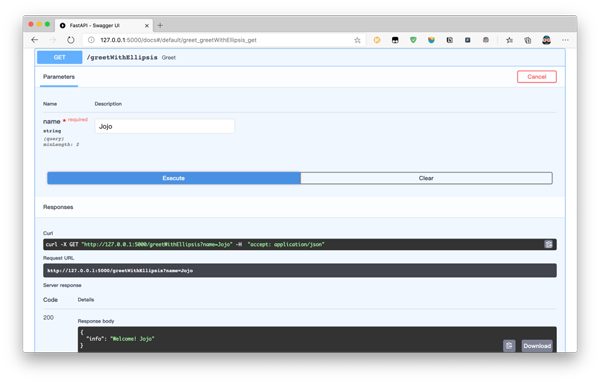Open the browser settings ellipsis menu
The height and width of the screenshot is (383, 600).
[565, 40]
